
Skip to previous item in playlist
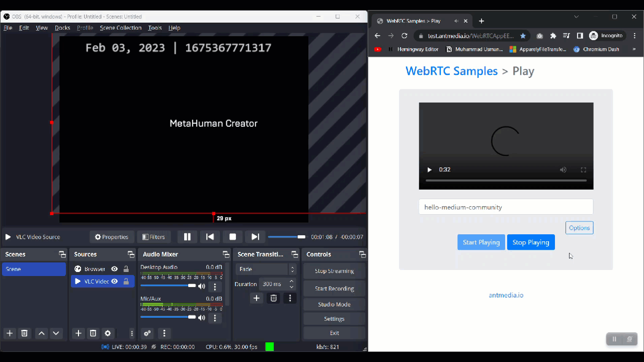210,237
